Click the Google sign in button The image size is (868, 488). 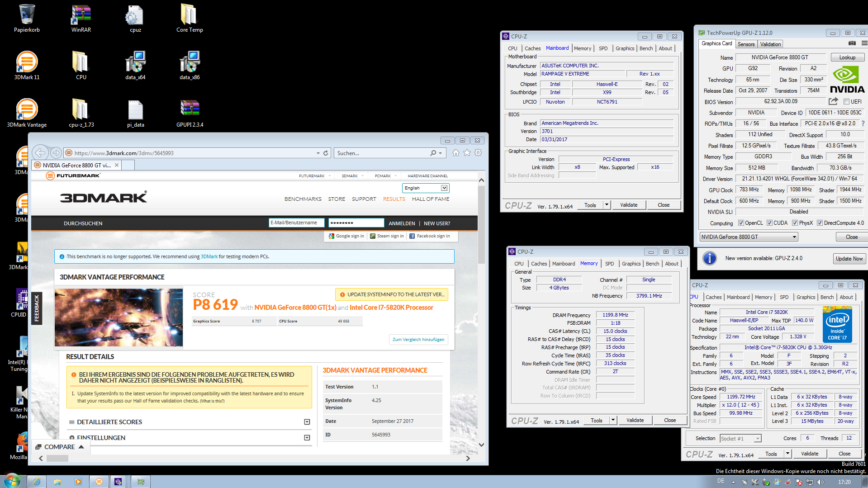346,236
